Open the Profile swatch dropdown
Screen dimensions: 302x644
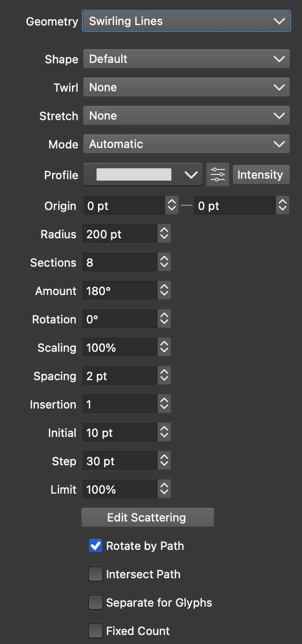tap(143, 175)
